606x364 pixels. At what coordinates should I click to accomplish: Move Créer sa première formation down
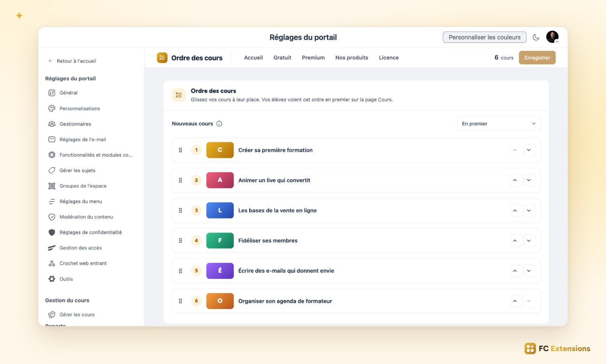point(529,150)
